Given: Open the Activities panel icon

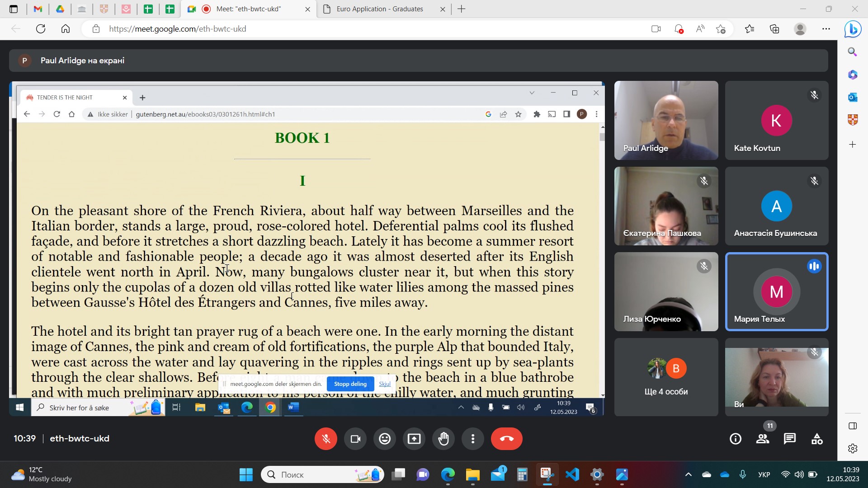Looking at the screenshot, I should (x=817, y=439).
